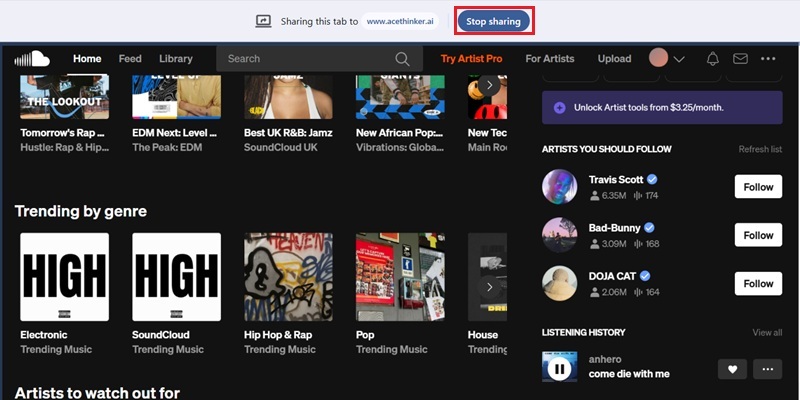Screen dimensions: 800x400
Task: Follow DOJA CAT
Action: 758,284
